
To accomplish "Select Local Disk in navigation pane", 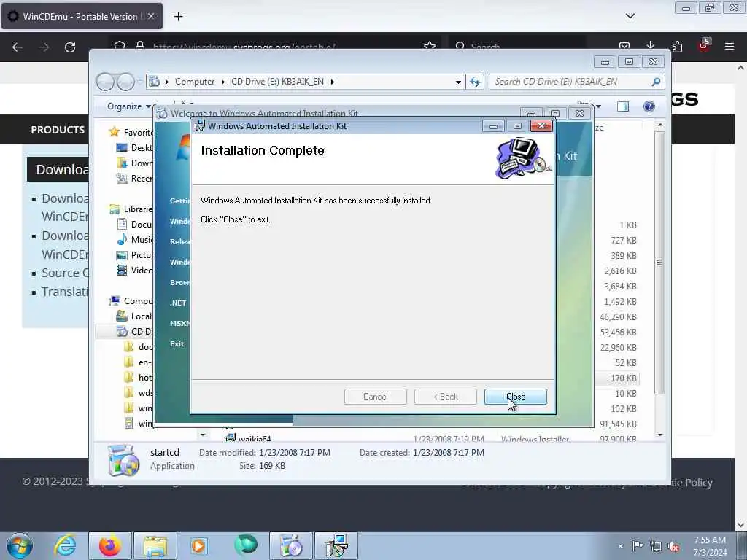I will [x=134, y=316].
